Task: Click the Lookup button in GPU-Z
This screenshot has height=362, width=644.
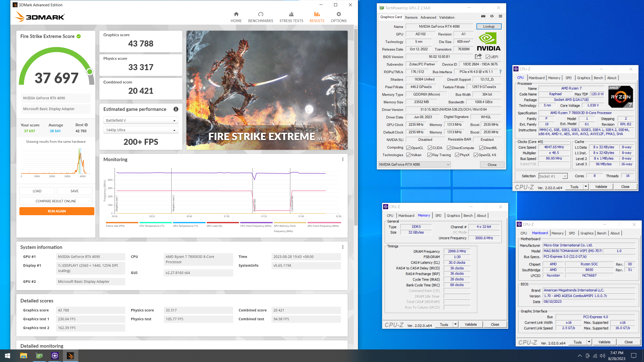Action: pyautogui.click(x=489, y=26)
